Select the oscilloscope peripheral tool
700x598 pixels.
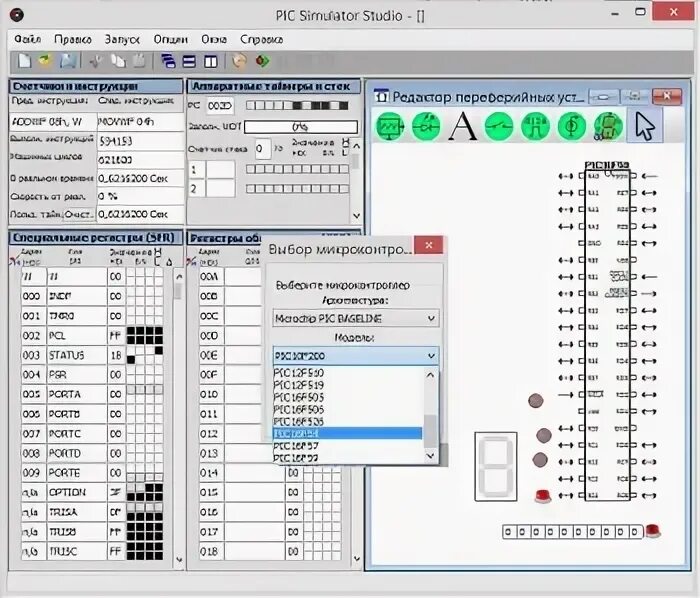click(x=390, y=126)
